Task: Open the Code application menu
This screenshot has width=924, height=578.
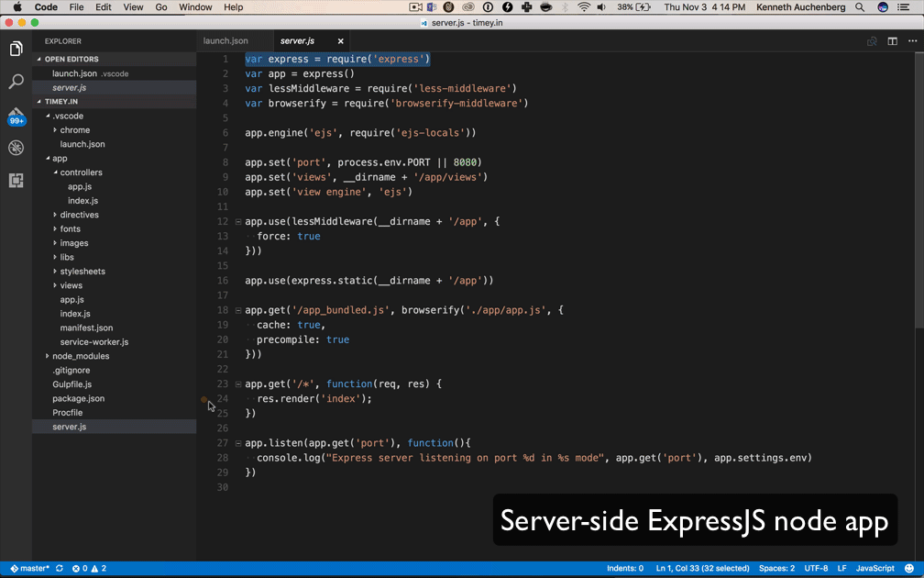Action: (x=46, y=7)
